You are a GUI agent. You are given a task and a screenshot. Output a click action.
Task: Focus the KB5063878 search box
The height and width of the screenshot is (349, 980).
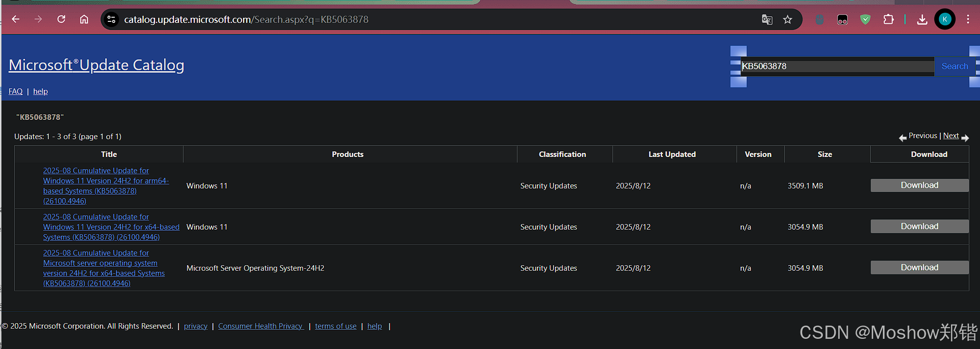pyautogui.click(x=837, y=66)
